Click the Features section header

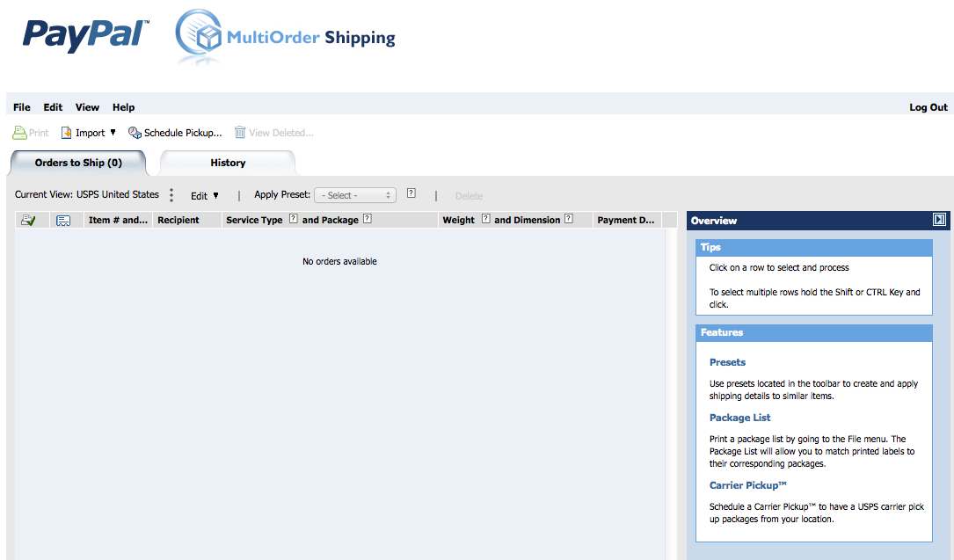[814, 332]
